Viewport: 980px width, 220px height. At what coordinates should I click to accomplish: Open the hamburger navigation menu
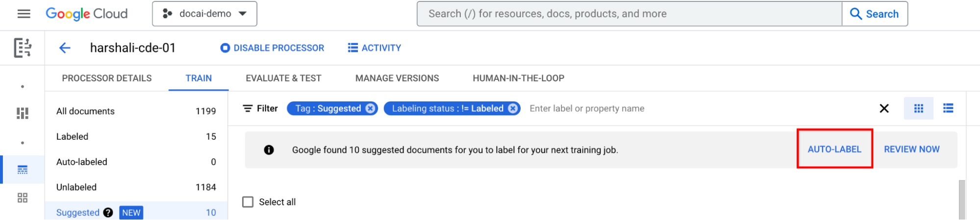coord(24,14)
